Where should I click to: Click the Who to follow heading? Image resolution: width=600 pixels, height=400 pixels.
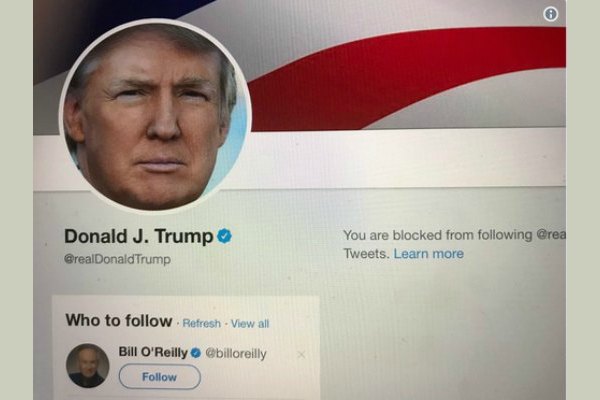click(x=119, y=321)
